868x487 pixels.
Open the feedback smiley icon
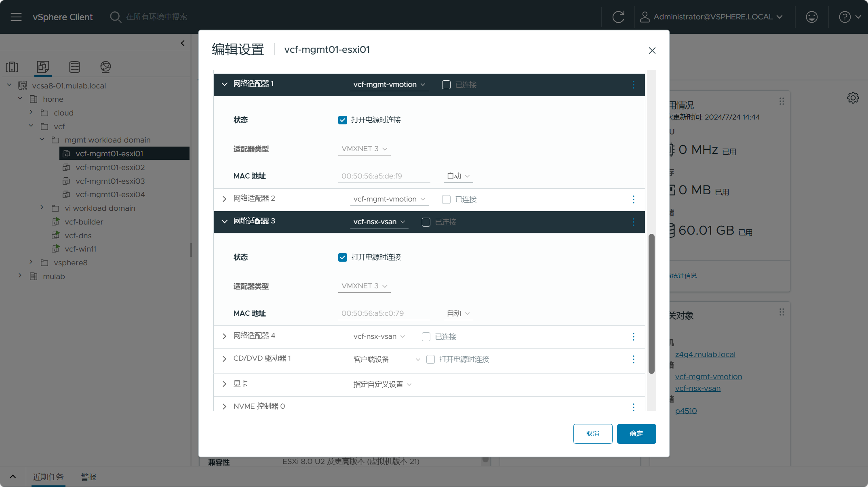click(x=811, y=17)
